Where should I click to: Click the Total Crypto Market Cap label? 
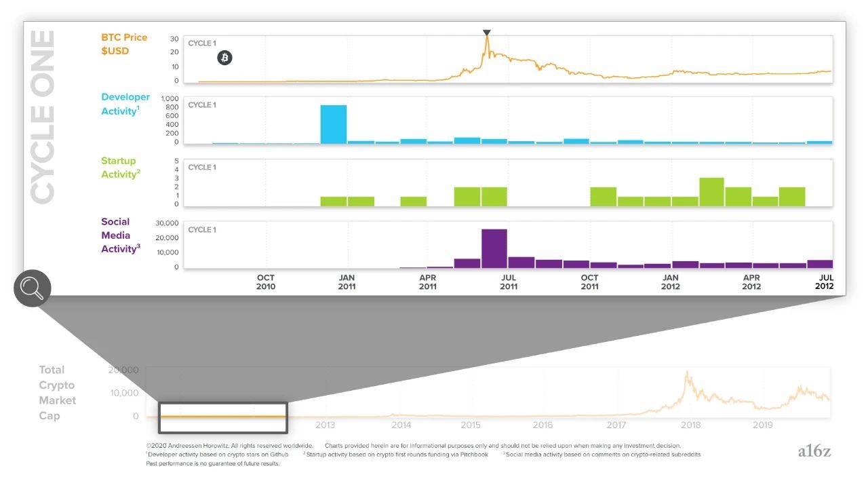(x=58, y=393)
